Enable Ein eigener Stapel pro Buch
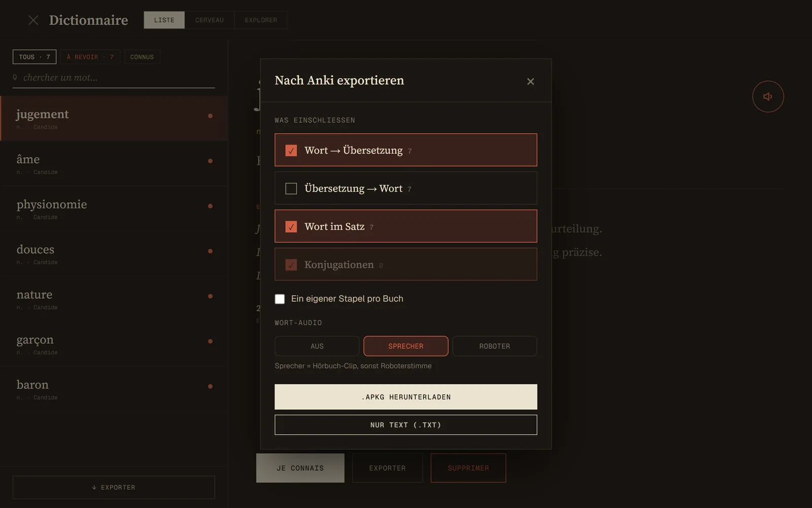812x508 pixels. tap(280, 299)
